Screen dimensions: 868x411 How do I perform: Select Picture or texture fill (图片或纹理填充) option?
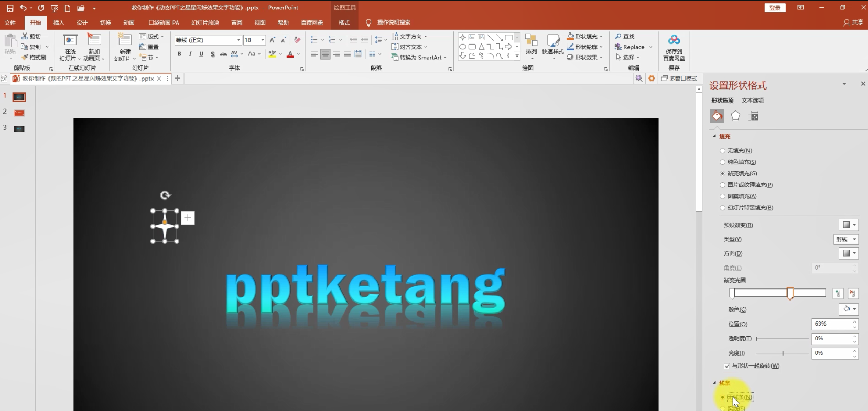(x=722, y=185)
